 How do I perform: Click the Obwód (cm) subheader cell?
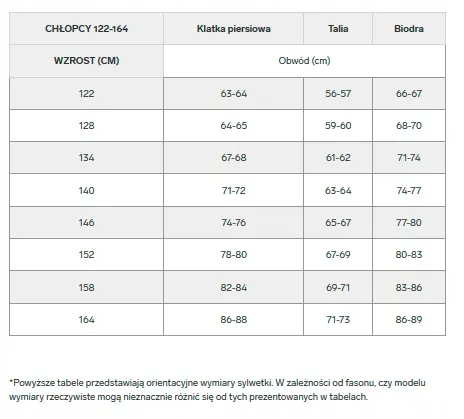click(x=304, y=61)
